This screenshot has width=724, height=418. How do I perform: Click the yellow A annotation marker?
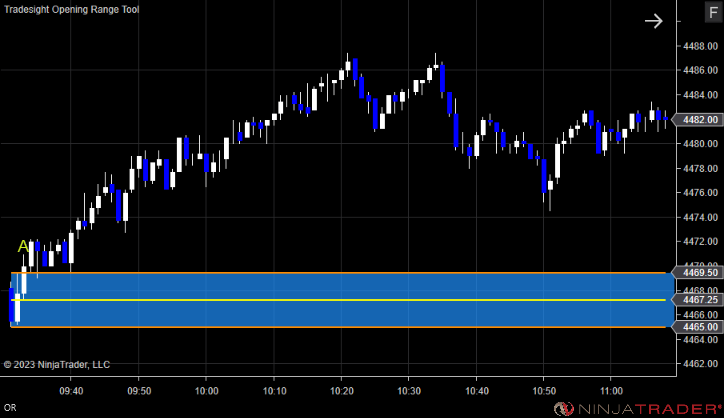(23, 247)
